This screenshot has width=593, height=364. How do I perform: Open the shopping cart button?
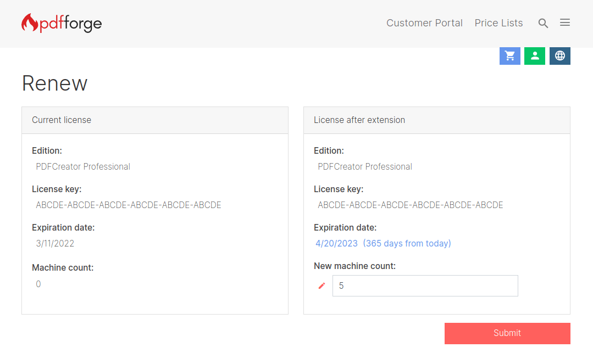pyautogui.click(x=510, y=56)
